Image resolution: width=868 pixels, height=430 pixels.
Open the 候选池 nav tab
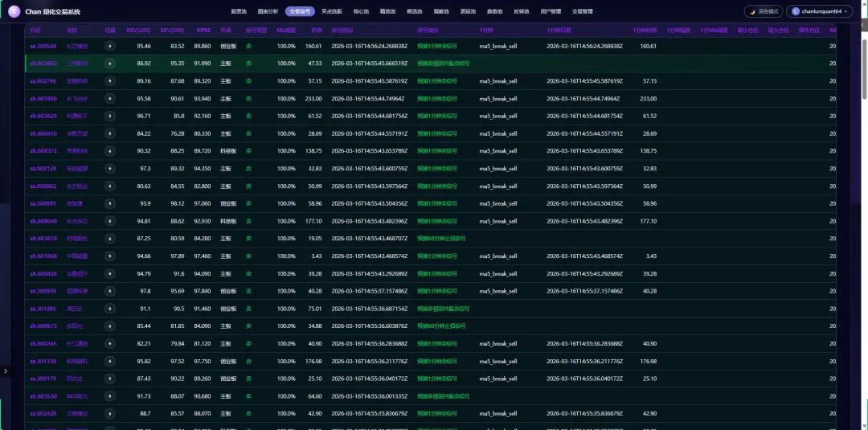(414, 11)
